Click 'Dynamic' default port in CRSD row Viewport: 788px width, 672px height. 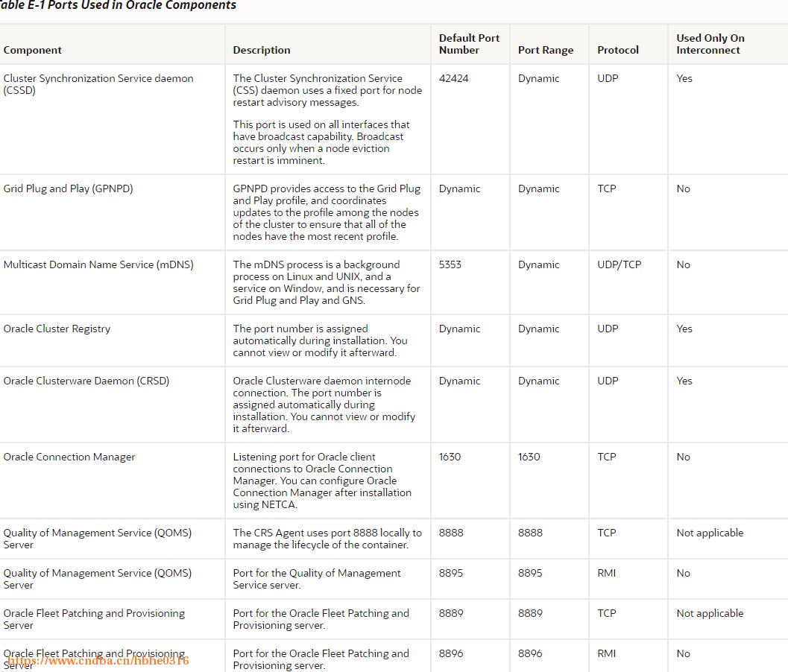(459, 381)
